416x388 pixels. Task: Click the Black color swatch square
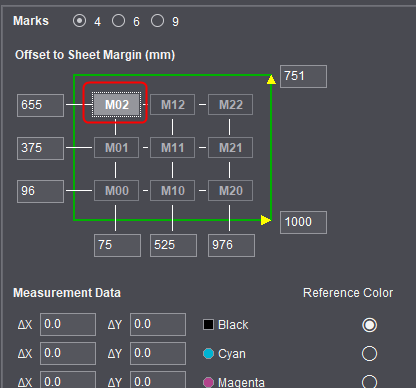[208, 325]
